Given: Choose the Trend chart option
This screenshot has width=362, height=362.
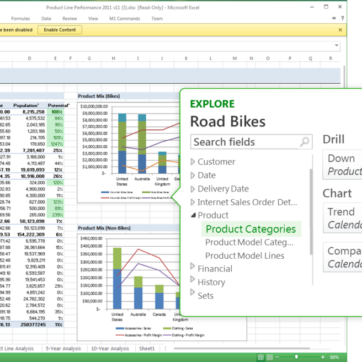Looking at the screenshot, I should click(343, 218).
